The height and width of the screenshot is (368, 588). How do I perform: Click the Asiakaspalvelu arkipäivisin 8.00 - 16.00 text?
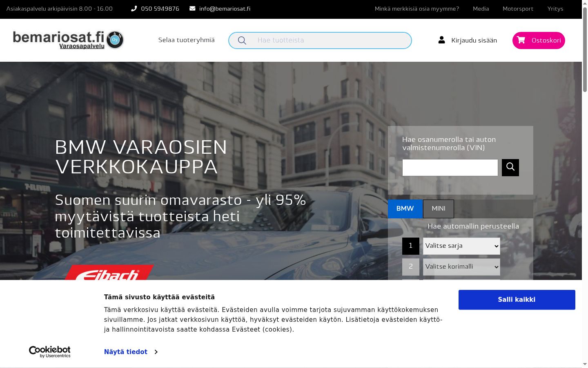60,9
